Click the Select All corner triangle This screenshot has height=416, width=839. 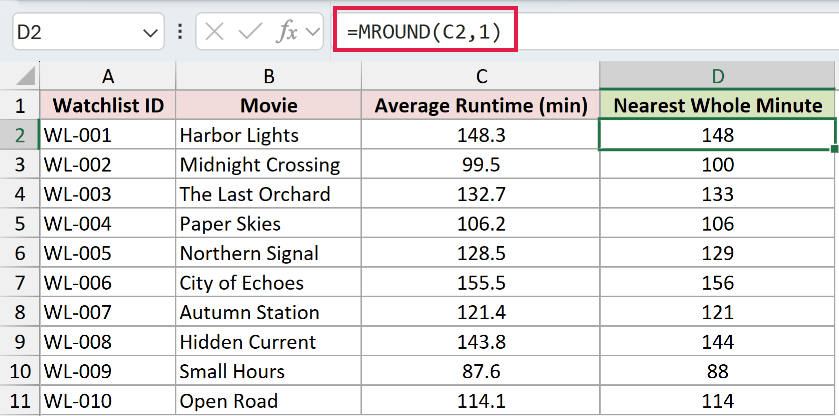(26, 76)
